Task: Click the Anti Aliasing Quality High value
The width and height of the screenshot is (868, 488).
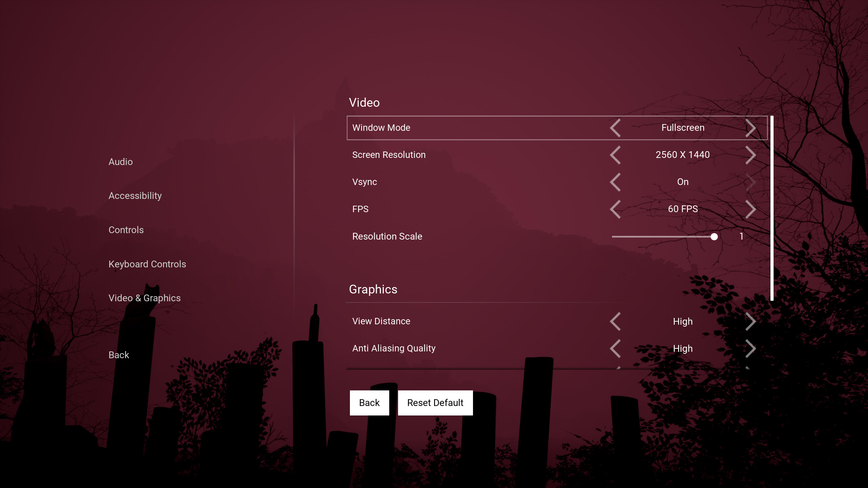Action: coord(683,348)
